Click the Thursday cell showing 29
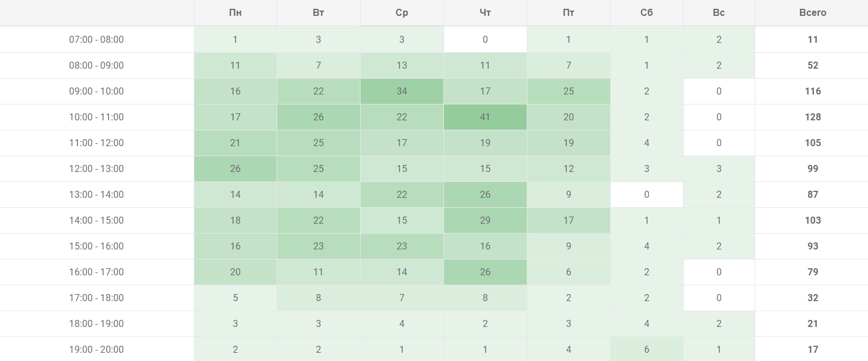This screenshot has height=361, width=868. 485,221
